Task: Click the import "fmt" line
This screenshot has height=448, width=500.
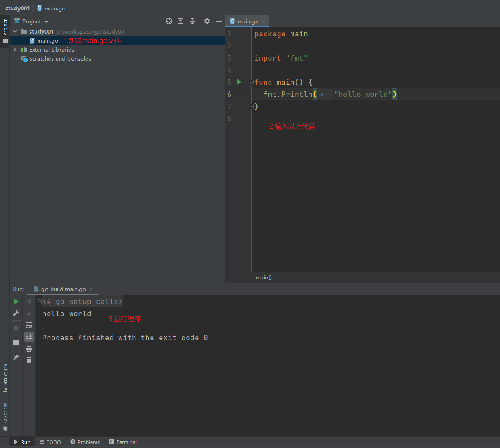Action: click(x=281, y=58)
